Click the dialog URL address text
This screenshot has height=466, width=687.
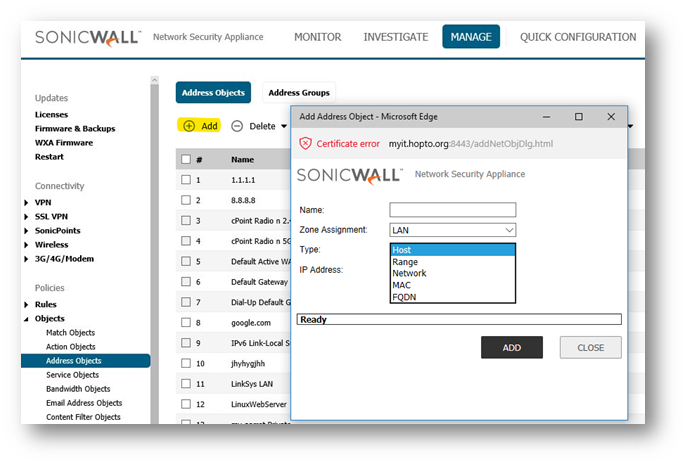(x=471, y=144)
